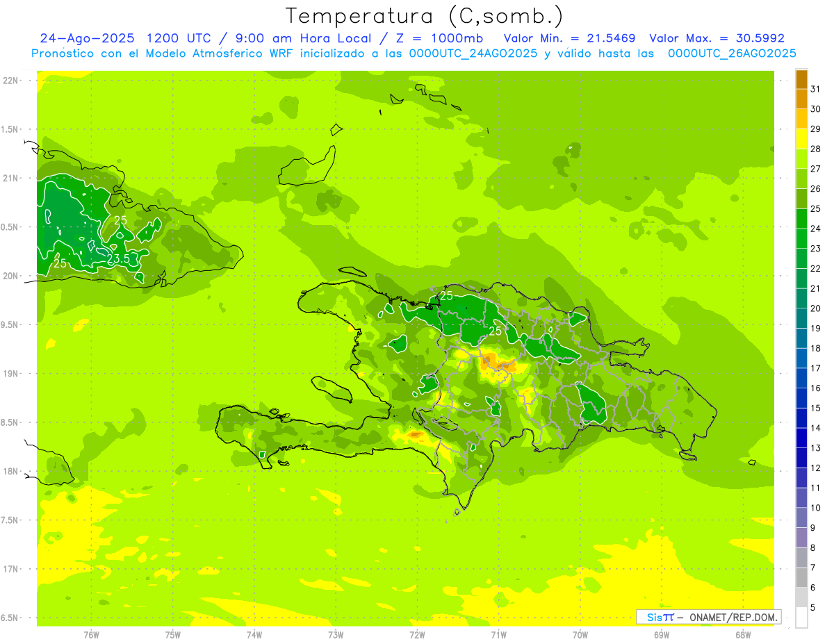The width and height of the screenshot is (834, 644).
Task: Click the '71W' longitude axis label
Action: tap(498, 635)
